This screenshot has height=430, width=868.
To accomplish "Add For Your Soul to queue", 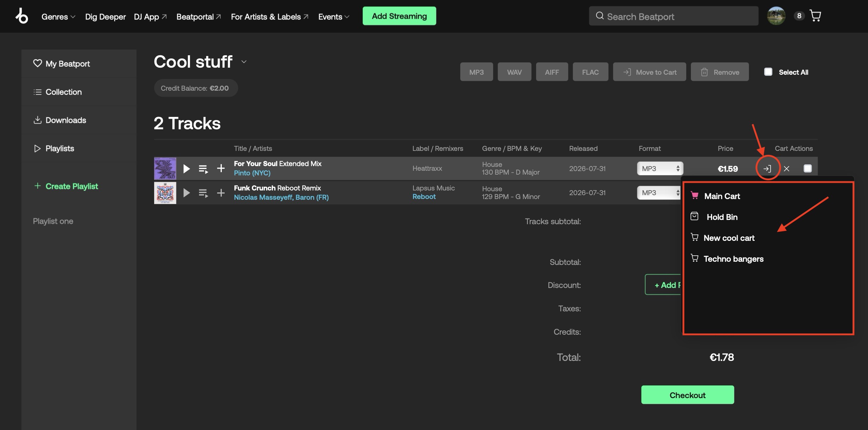I will pyautogui.click(x=203, y=169).
